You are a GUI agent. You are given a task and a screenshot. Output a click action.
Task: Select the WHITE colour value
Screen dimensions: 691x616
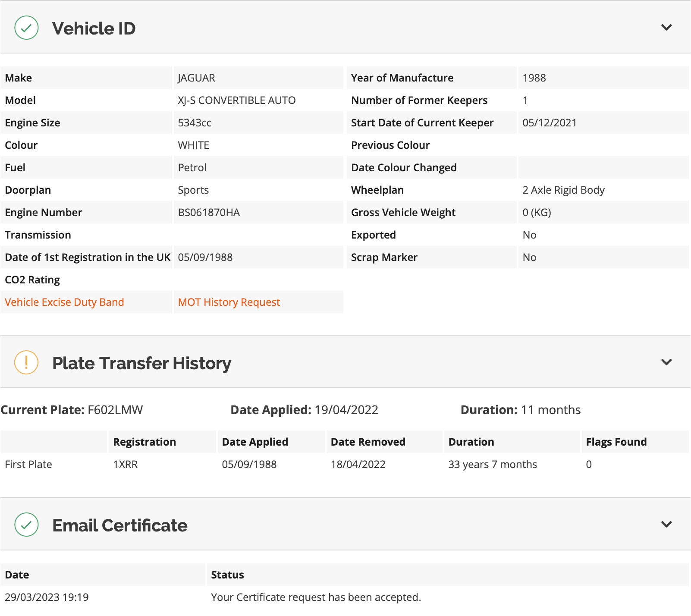tap(194, 145)
